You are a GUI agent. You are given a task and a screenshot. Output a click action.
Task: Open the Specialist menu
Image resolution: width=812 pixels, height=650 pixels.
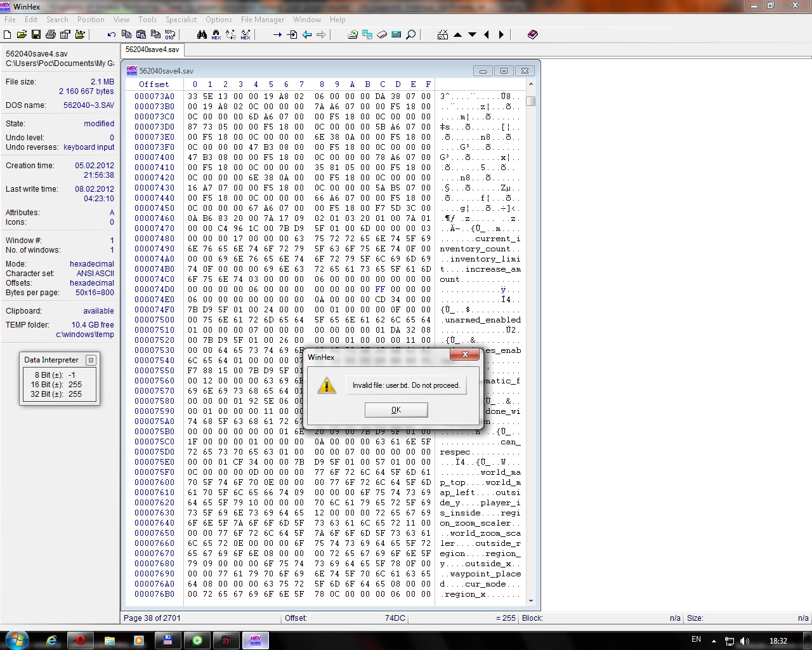[181, 20]
